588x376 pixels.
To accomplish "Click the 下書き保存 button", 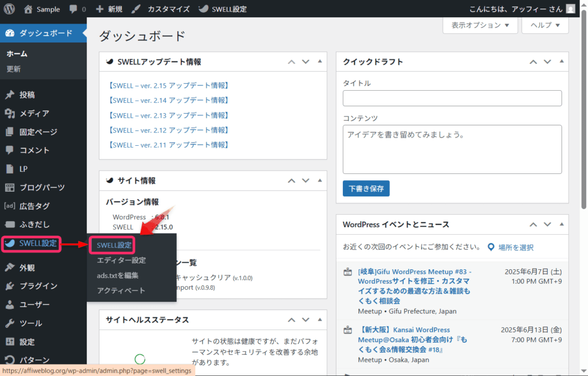I will coord(366,188).
